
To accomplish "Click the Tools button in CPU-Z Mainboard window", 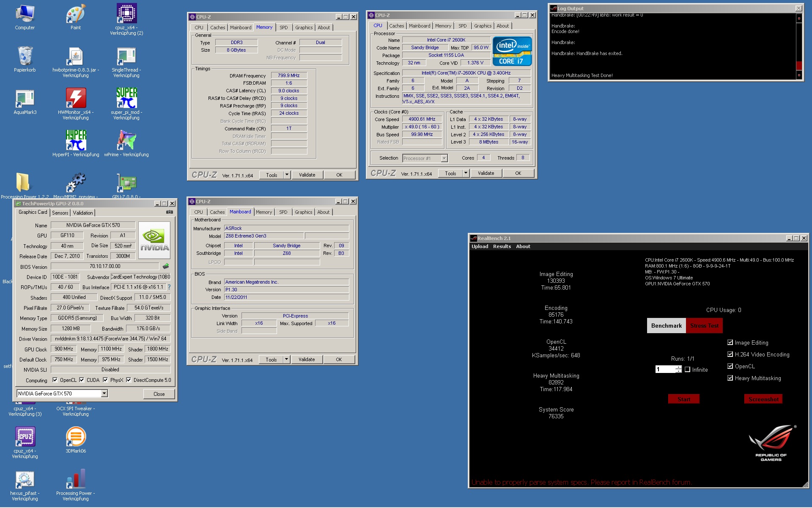I will [x=271, y=359].
